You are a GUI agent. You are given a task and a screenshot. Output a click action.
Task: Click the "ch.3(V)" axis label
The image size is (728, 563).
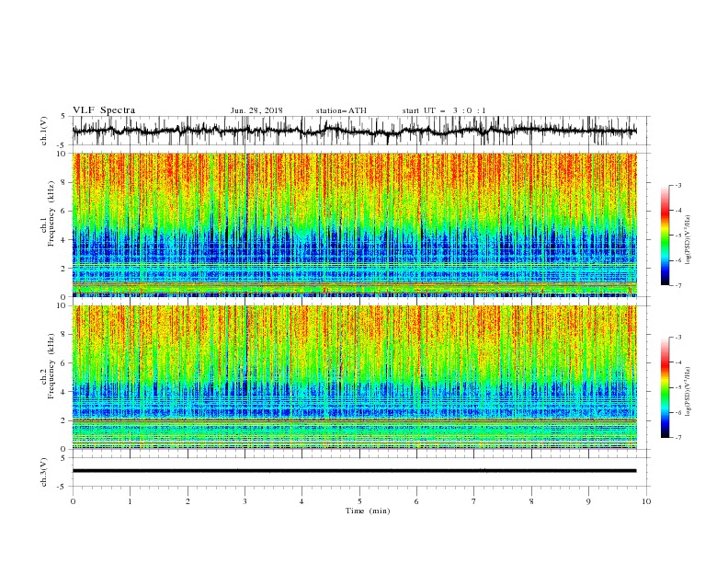click(44, 472)
